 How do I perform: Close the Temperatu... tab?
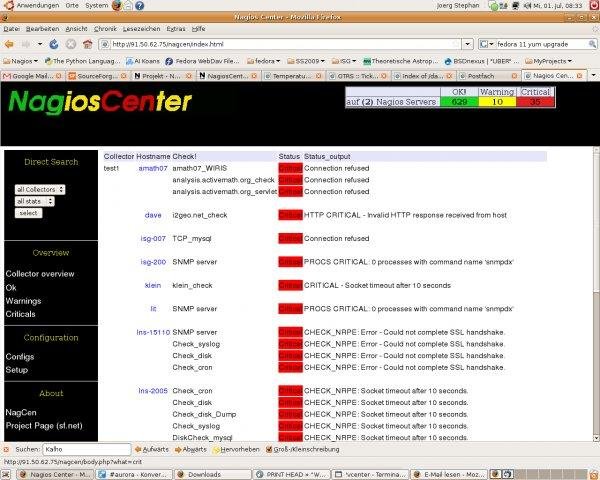pyautogui.click(x=318, y=76)
